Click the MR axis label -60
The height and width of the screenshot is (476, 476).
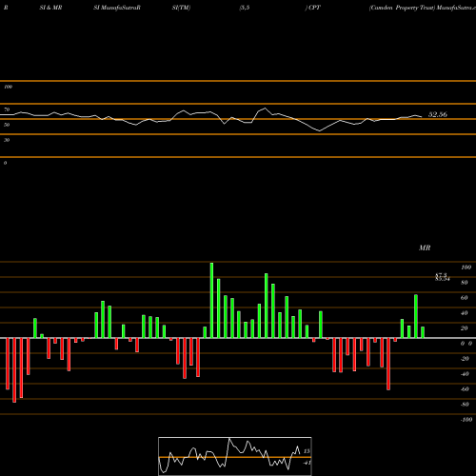click(x=465, y=389)
